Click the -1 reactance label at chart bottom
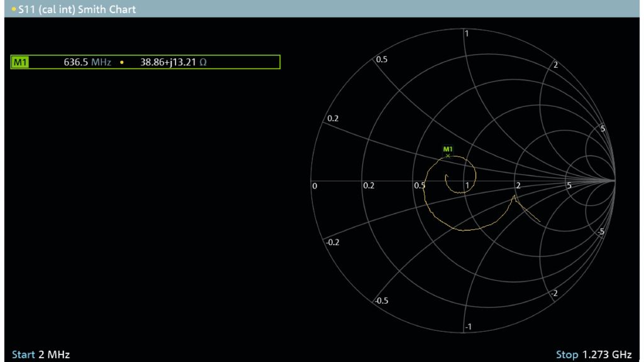The image size is (644, 362). [467, 327]
